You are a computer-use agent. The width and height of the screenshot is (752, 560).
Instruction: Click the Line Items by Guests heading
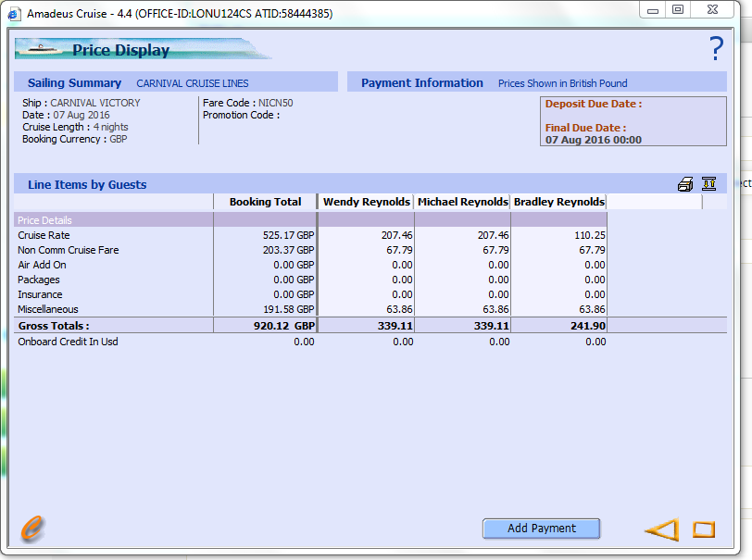[87, 184]
